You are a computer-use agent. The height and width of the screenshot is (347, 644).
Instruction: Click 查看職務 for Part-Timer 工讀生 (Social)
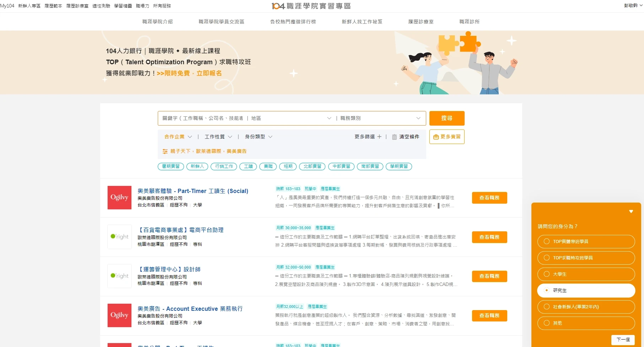coord(489,198)
